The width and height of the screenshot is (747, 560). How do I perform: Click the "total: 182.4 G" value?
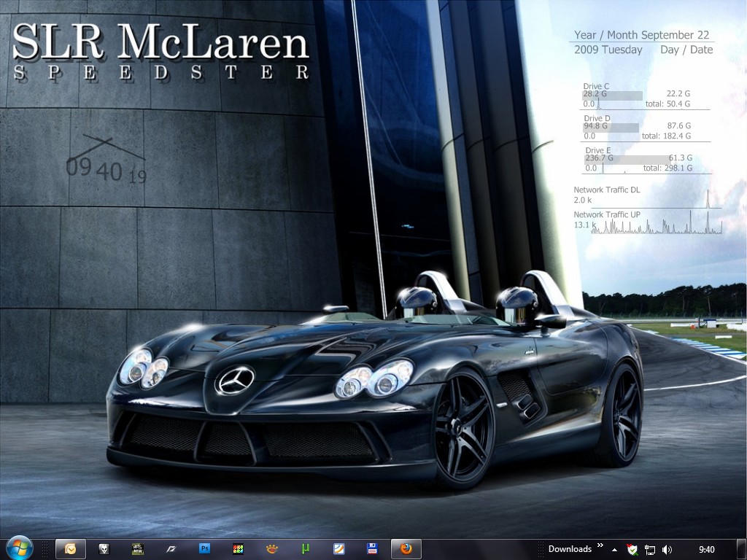pos(666,136)
